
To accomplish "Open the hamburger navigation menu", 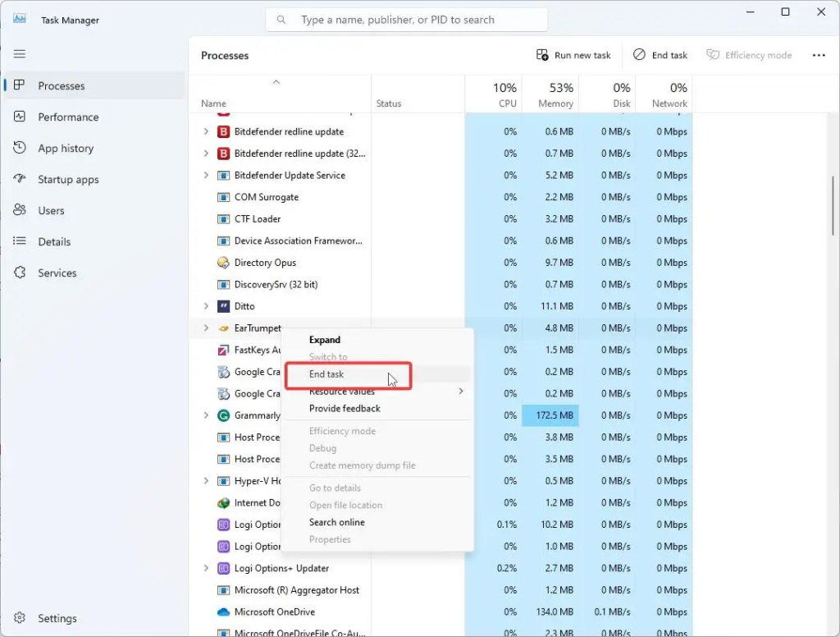I will 20,53.
